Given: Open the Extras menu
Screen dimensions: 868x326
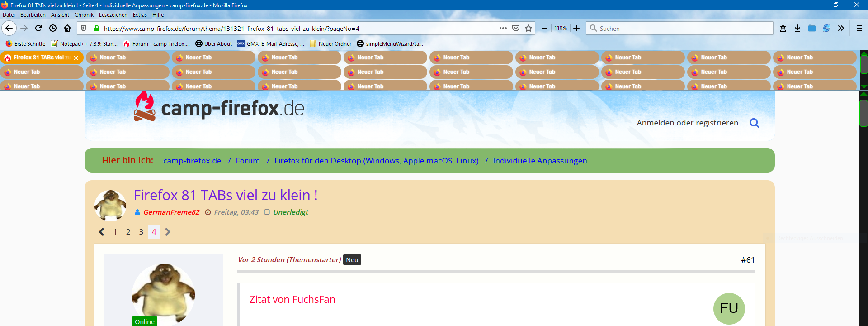Looking at the screenshot, I should 140,15.
